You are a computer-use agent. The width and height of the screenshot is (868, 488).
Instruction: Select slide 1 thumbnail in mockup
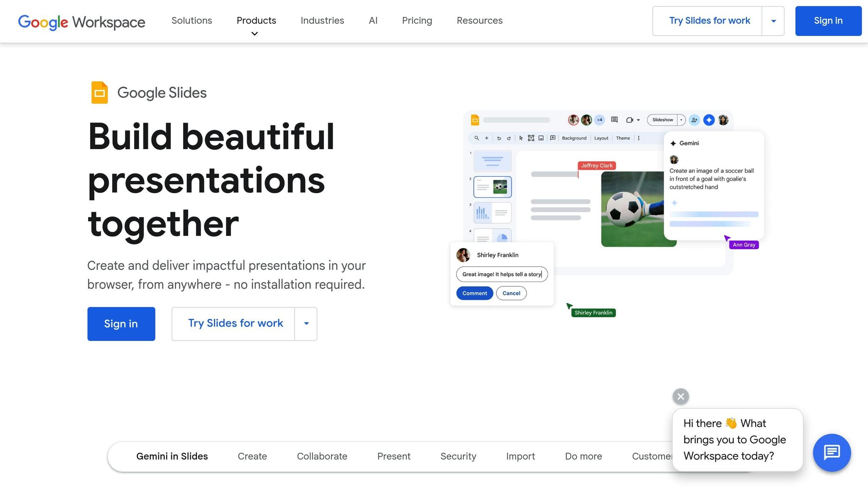coord(492,161)
